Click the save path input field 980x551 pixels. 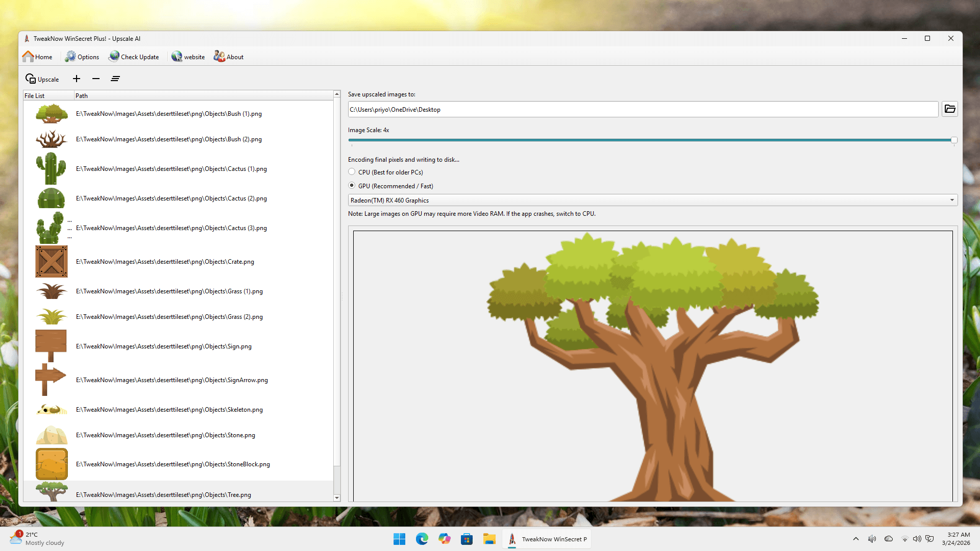[642, 109]
